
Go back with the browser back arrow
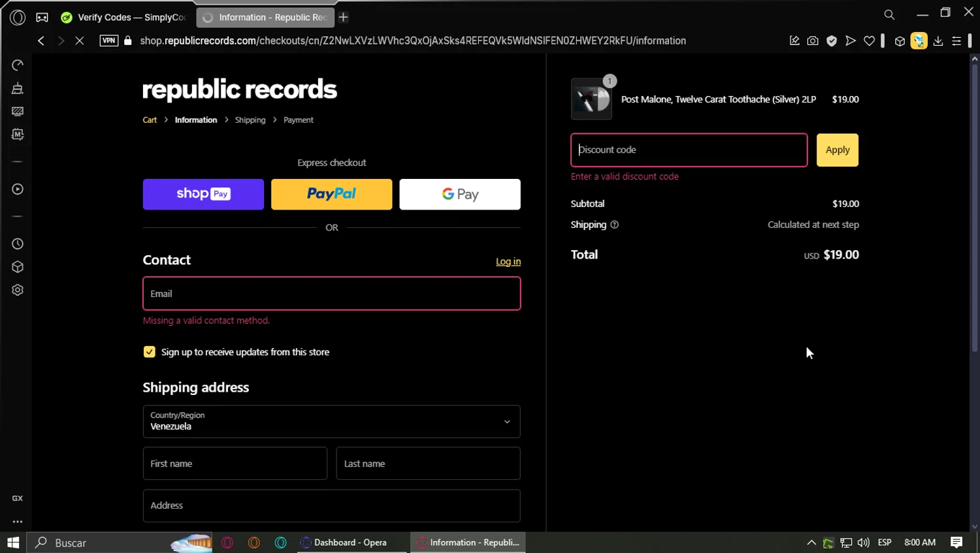click(41, 40)
